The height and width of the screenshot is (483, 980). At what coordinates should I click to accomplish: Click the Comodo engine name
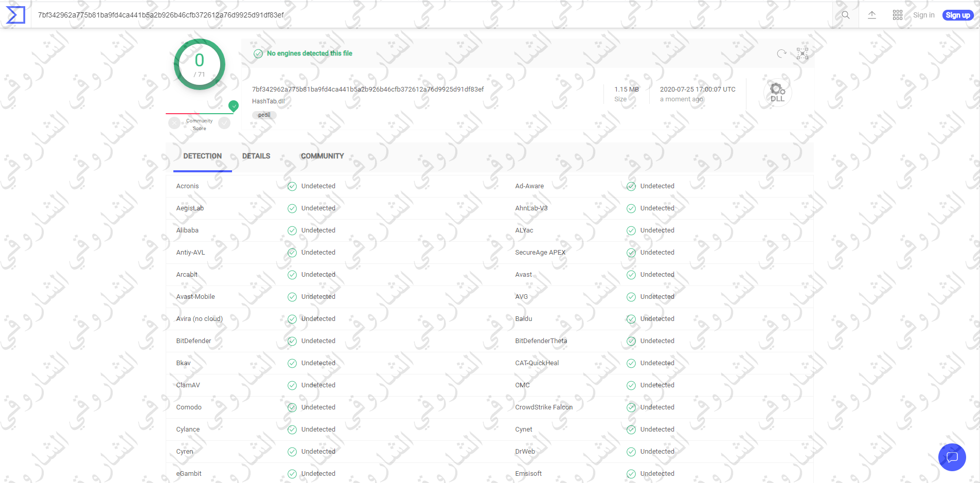189,407
